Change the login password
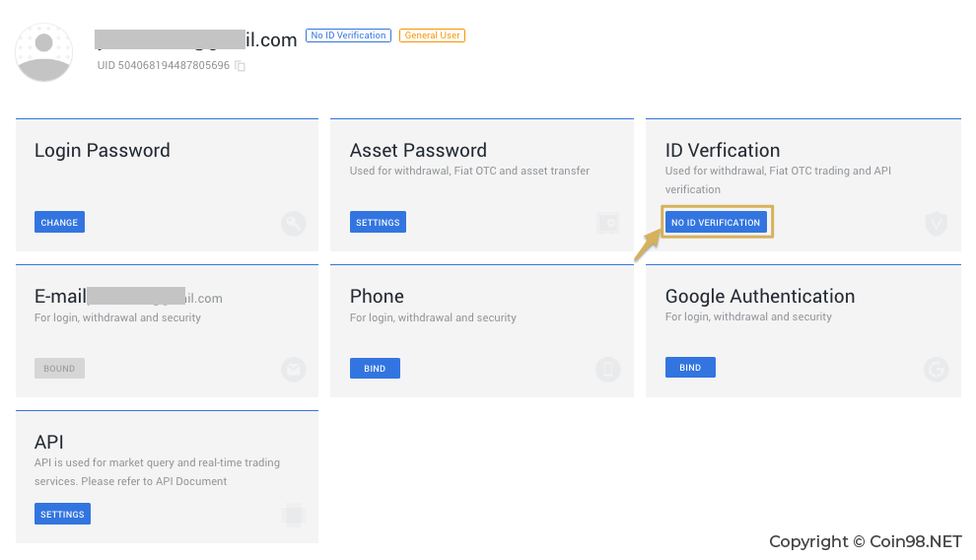 [x=59, y=222]
